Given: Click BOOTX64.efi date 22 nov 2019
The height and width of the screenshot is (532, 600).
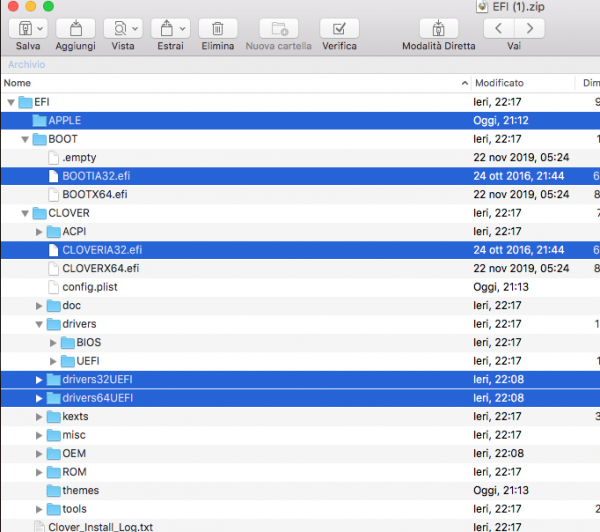Looking at the screenshot, I should pos(521,194).
